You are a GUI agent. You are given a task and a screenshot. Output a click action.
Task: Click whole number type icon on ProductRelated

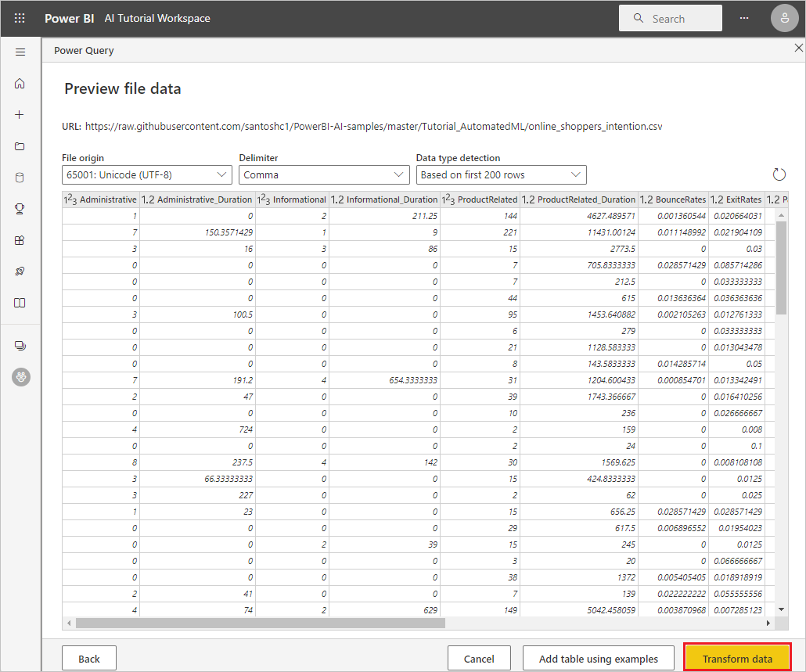tap(448, 199)
